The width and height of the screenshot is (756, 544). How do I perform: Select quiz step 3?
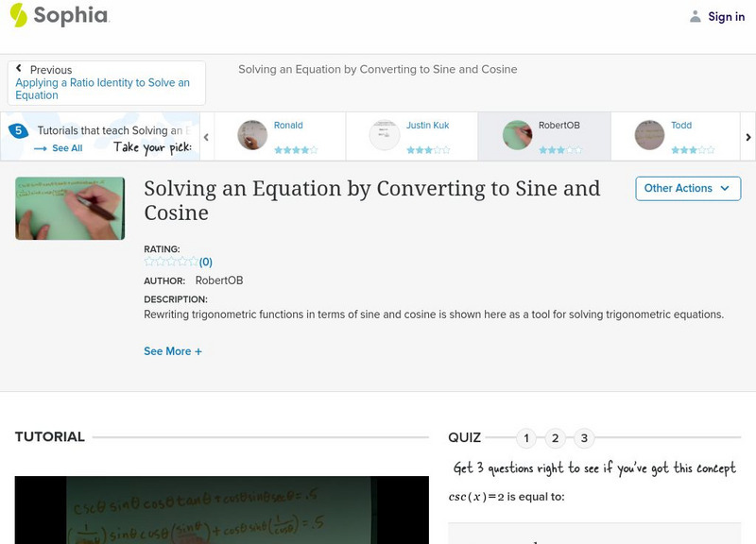(584, 437)
